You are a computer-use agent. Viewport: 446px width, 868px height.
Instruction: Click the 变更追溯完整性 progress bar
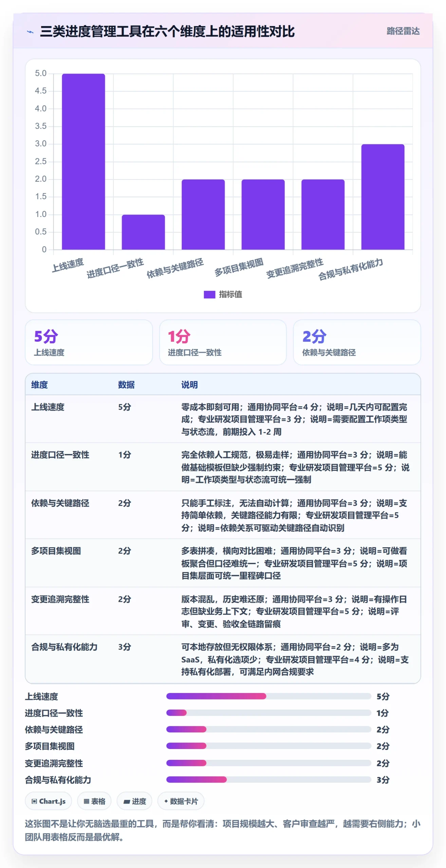click(268, 763)
